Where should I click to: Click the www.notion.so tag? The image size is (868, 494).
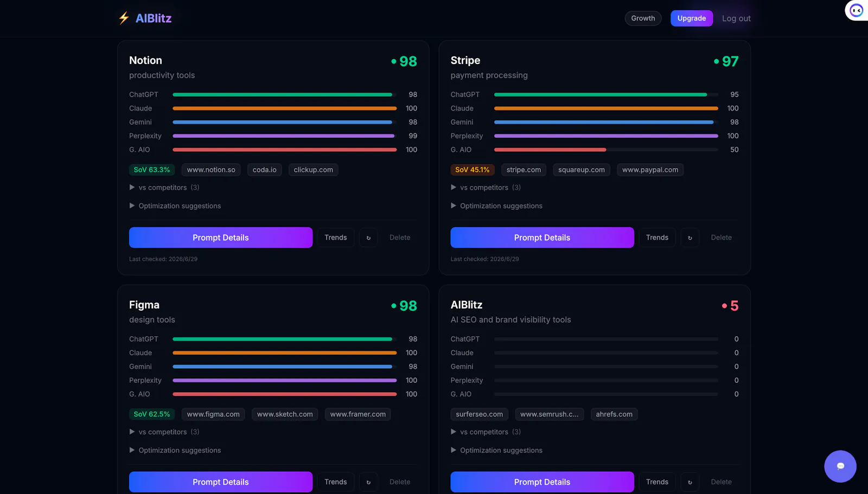pos(211,170)
